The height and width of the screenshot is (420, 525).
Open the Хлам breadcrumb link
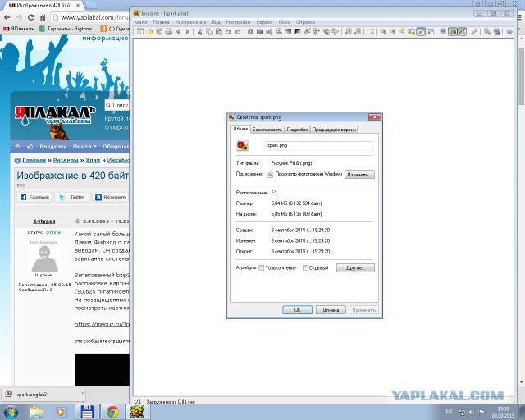[x=93, y=161]
